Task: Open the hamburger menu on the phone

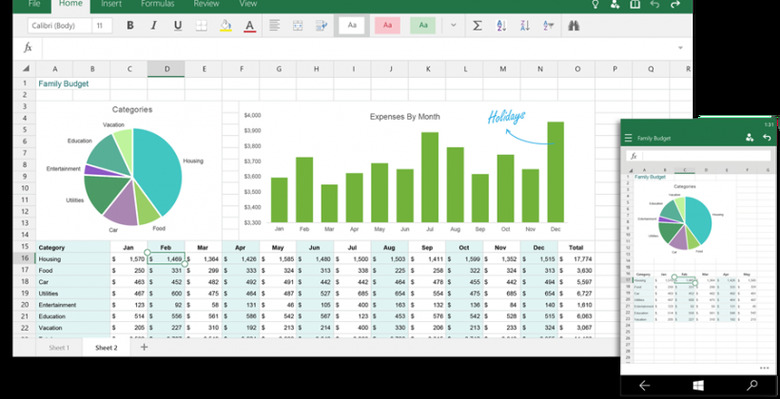Action: (x=628, y=138)
